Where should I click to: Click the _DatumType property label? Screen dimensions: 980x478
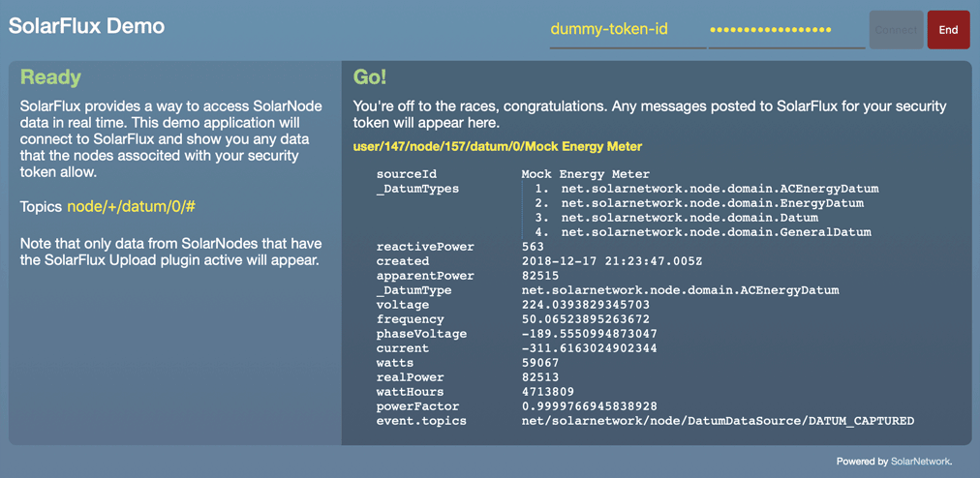(x=413, y=290)
